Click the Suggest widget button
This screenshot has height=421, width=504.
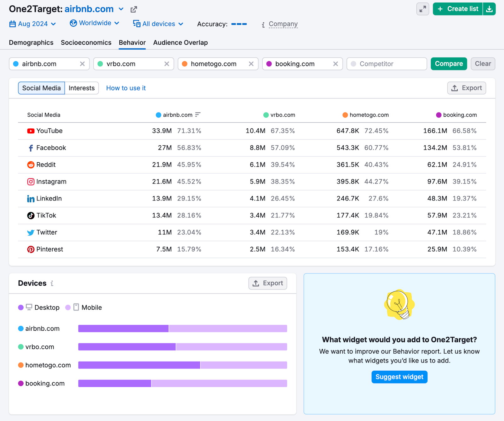[x=399, y=377]
